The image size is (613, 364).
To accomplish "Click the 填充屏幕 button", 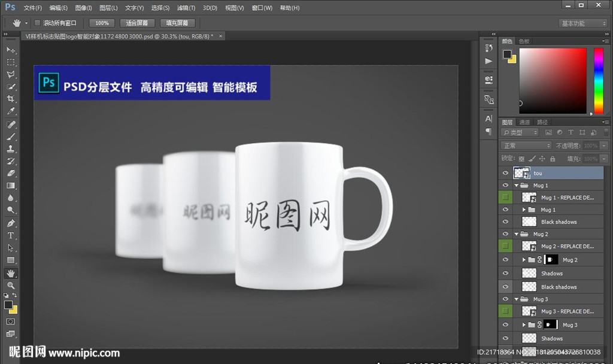I will (x=177, y=23).
